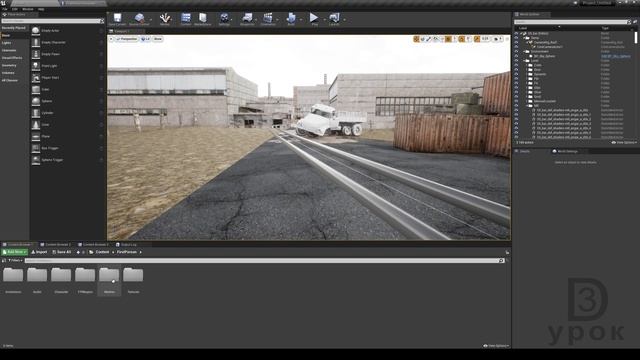Select Sphere in Place Actors

point(67,101)
